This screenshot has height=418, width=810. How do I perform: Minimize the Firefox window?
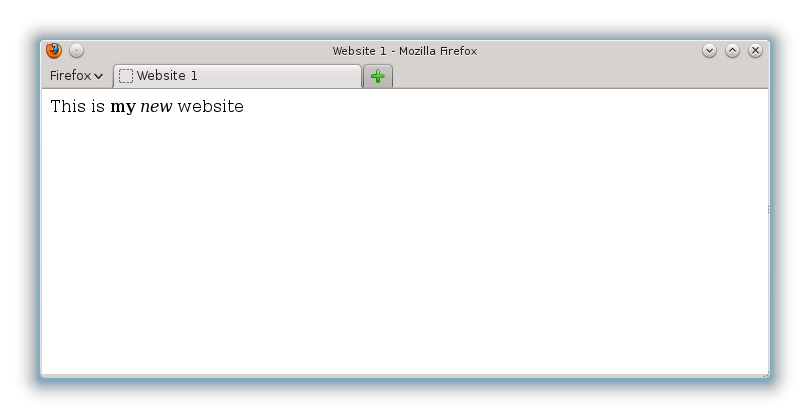coord(709,51)
